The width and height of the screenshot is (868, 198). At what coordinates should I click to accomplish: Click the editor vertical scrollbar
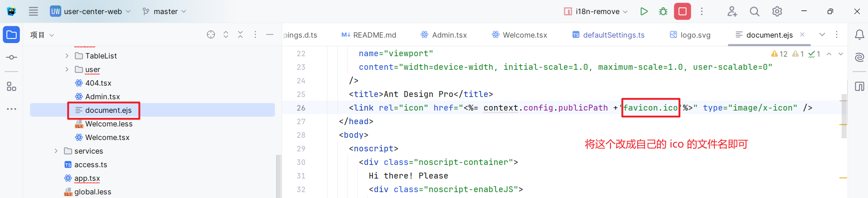pyautogui.click(x=844, y=118)
